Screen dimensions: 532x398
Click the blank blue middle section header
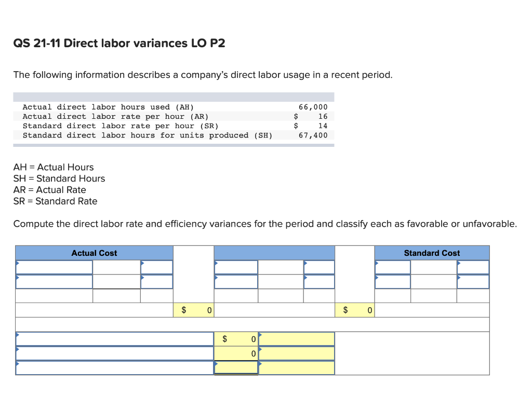[274, 253]
